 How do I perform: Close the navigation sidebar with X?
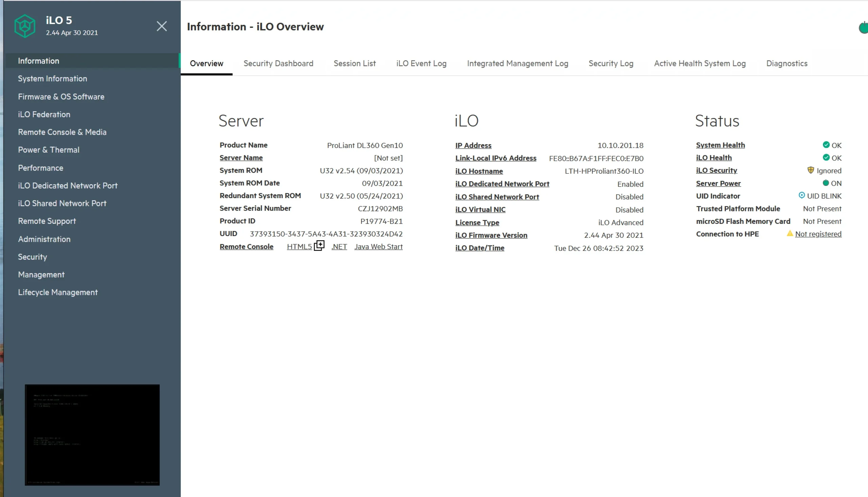162,26
